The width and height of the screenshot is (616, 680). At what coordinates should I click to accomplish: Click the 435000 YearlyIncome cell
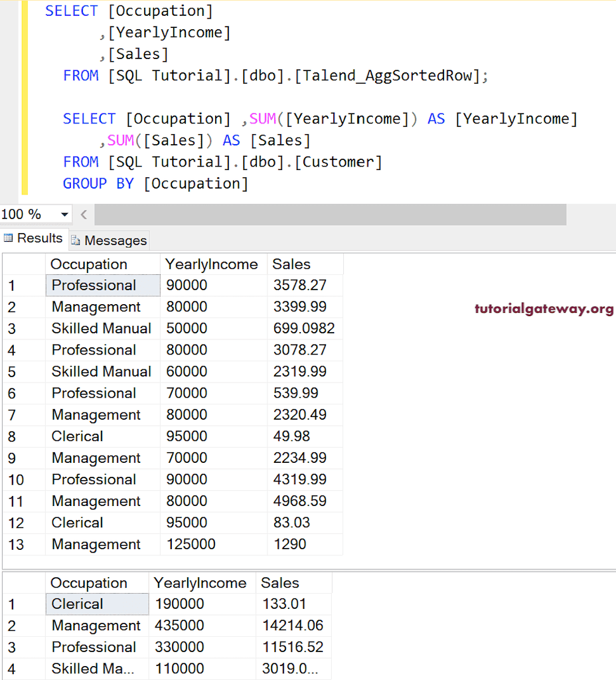pyautogui.click(x=202, y=626)
